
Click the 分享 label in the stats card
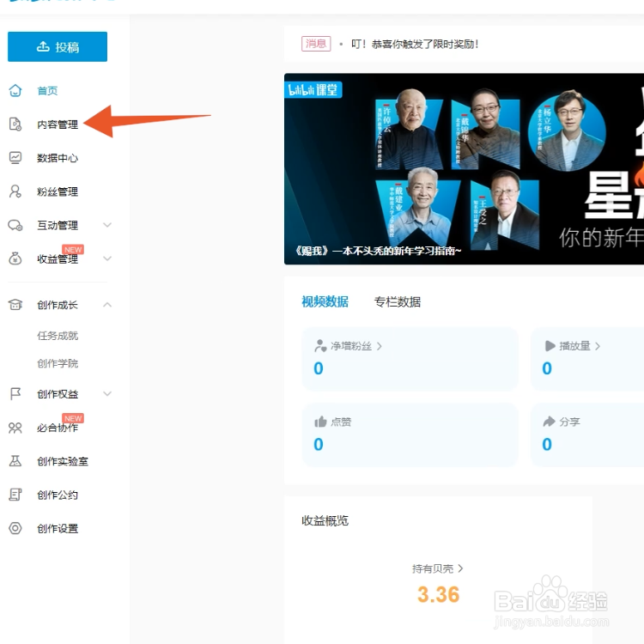(x=569, y=422)
